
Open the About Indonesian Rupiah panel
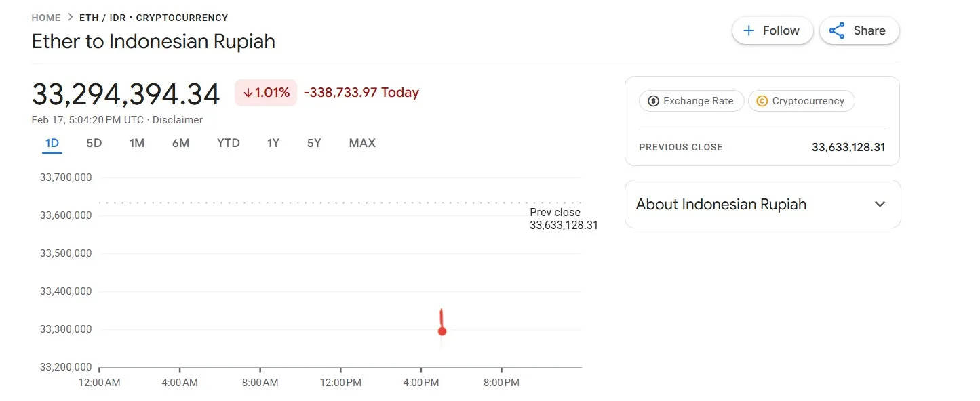pos(762,204)
